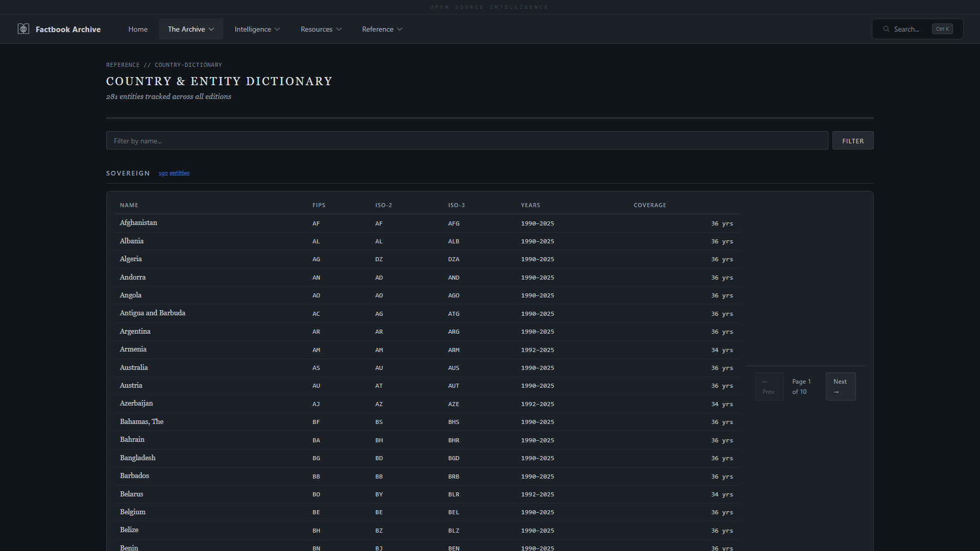Click the Factbook Archive brand title
Screen dimensions: 980x551
68,29
